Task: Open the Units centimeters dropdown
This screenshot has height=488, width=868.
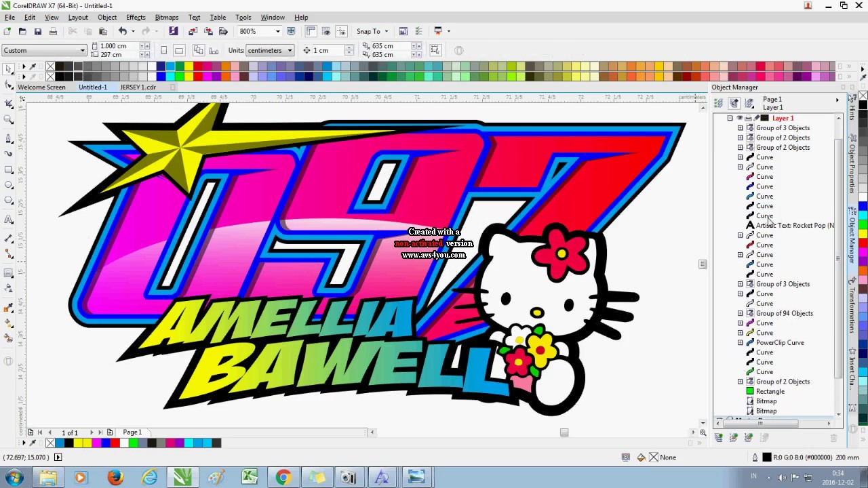Action: click(x=290, y=50)
